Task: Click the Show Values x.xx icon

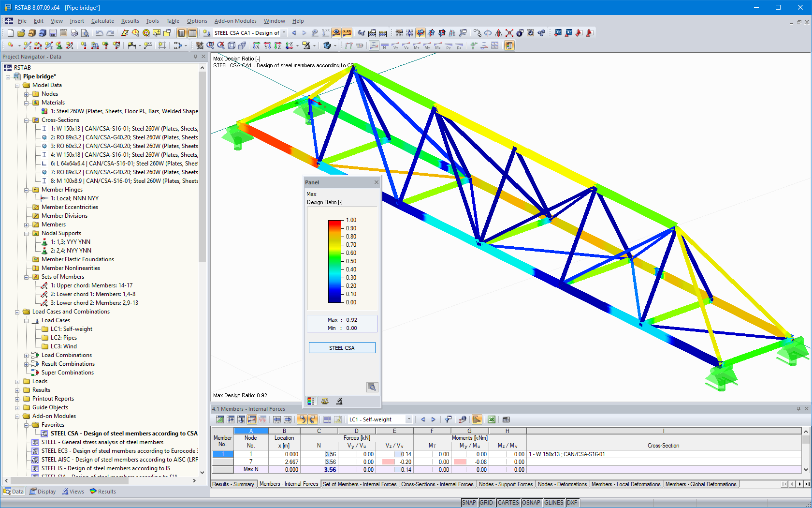Action: click(x=347, y=33)
